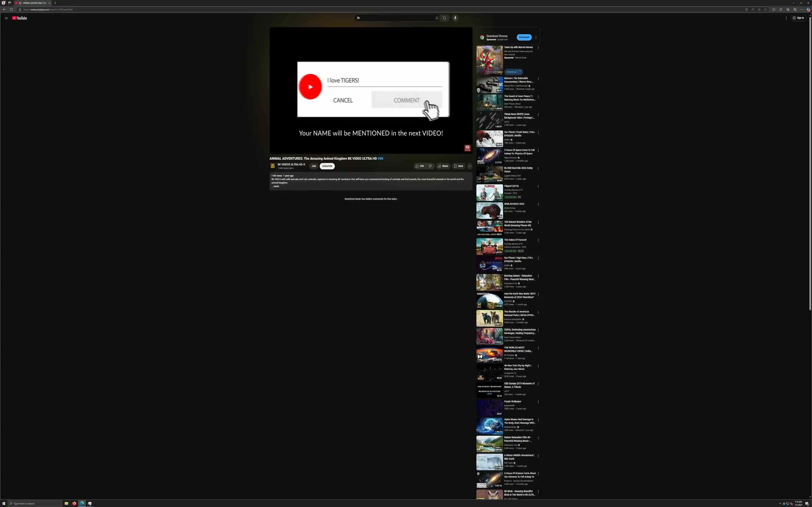This screenshot has width=812, height=507.
Task: Open the YouTube hamburger guide menu
Action: (x=6, y=18)
